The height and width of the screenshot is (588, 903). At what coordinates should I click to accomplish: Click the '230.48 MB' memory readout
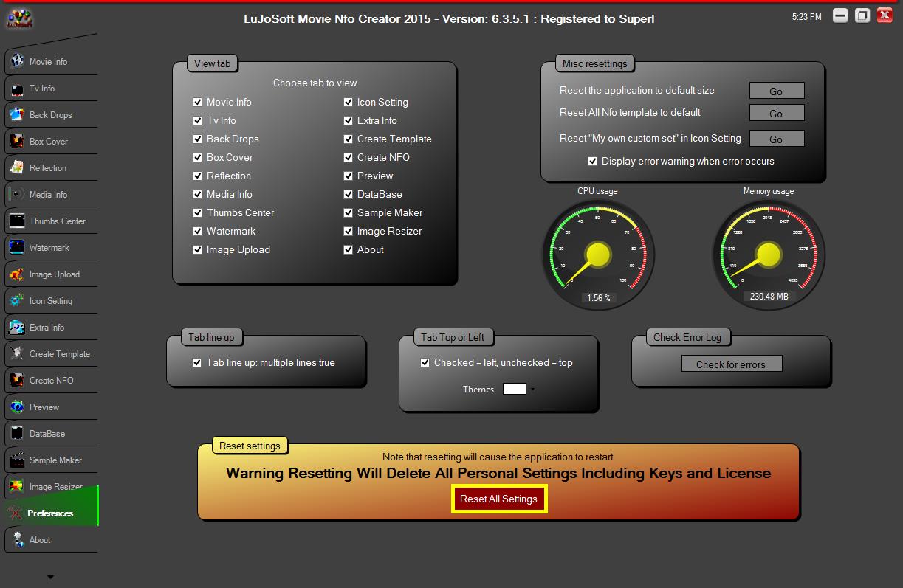click(769, 297)
